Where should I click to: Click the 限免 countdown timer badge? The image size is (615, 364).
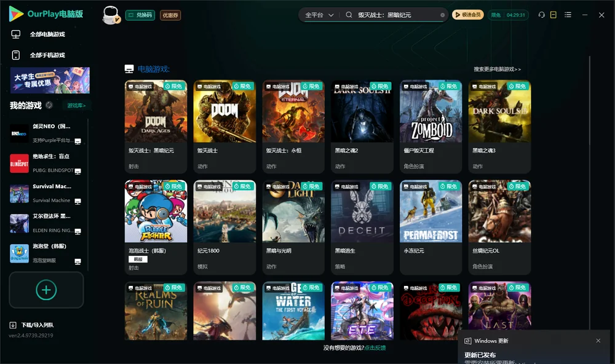pos(508,15)
